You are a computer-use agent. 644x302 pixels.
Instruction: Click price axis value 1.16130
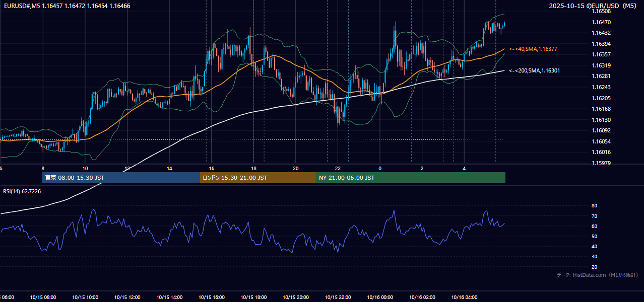tap(601, 120)
